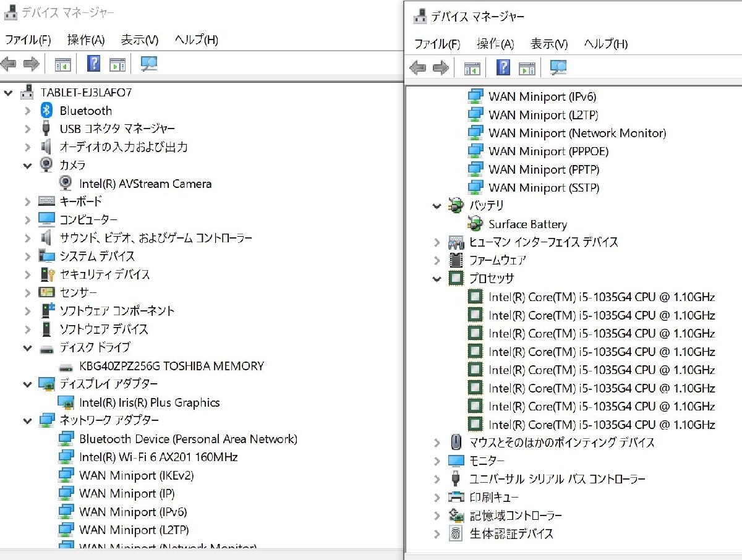The image size is (742, 560).
Task: Click the 生体認証デバイス fingerprint icon
Action: pyautogui.click(x=456, y=533)
